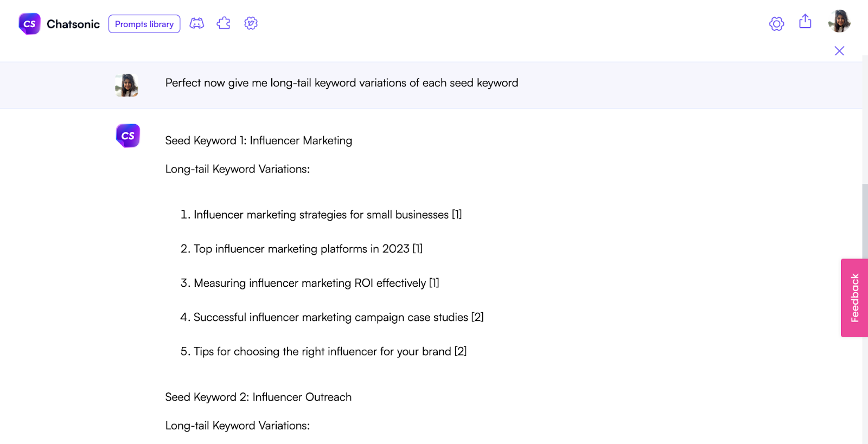Open the Prompts library
Image resolution: width=868 pixels, height=444 pixels.
[x=144, y=24]
